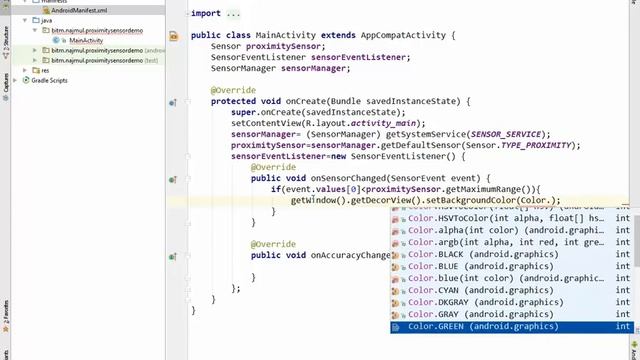Image resolution: width=640 pixels, height=360 pixels.
Task: Click the override gutter marker next to onSensorChanged
Action: click(173, 180)
